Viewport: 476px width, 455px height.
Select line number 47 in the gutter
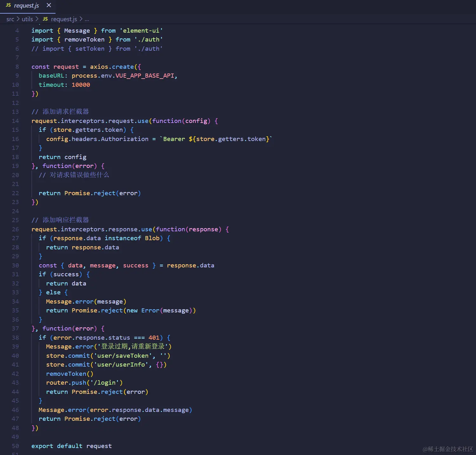(15, 419)
